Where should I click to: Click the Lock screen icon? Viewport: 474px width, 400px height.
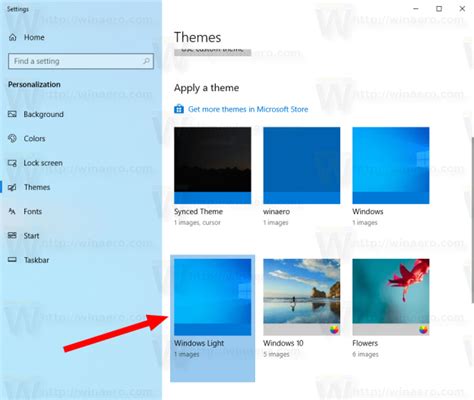tap(12, 163)
